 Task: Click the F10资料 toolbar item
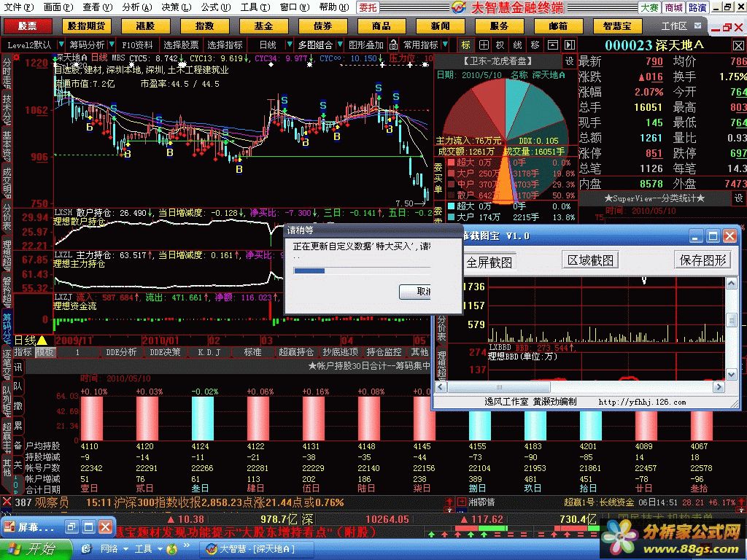pyautogui.click(x=137, y=44)
